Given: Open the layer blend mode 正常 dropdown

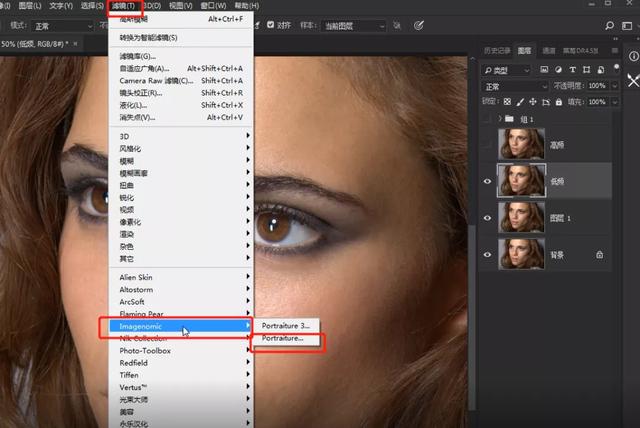Looking at the screenshot, I should (515, 86).
